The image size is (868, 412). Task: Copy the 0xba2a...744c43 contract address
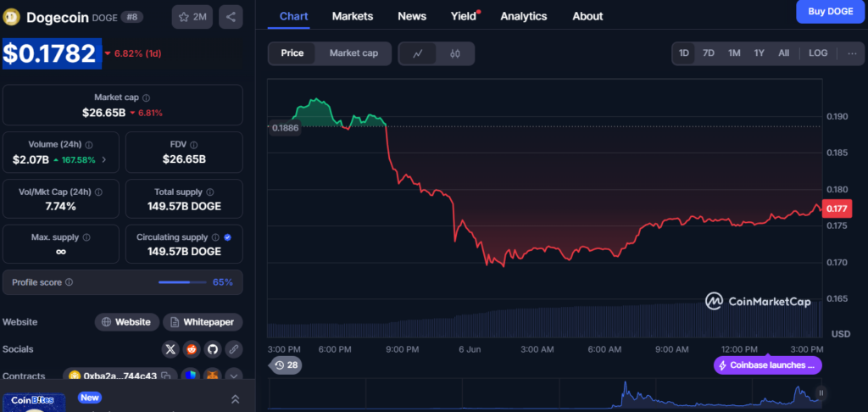165,376
